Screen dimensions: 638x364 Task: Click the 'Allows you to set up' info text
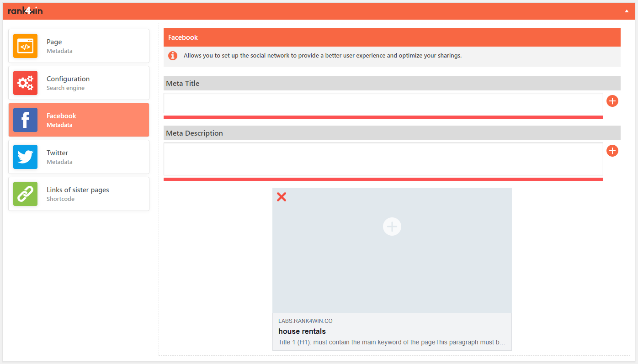point(323,56)
